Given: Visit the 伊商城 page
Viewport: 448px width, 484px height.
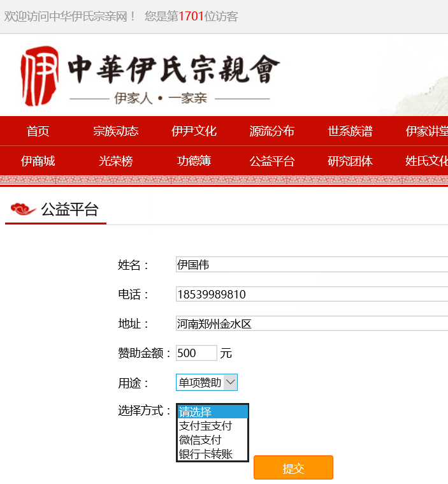Looking at the screenshot, I should 38,161.
